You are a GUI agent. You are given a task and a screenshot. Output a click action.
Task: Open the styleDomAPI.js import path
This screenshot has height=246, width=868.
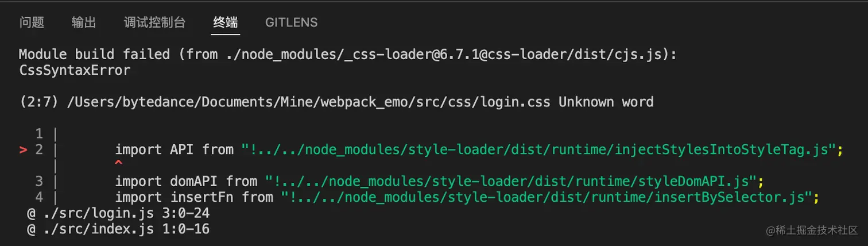[511, 181]
